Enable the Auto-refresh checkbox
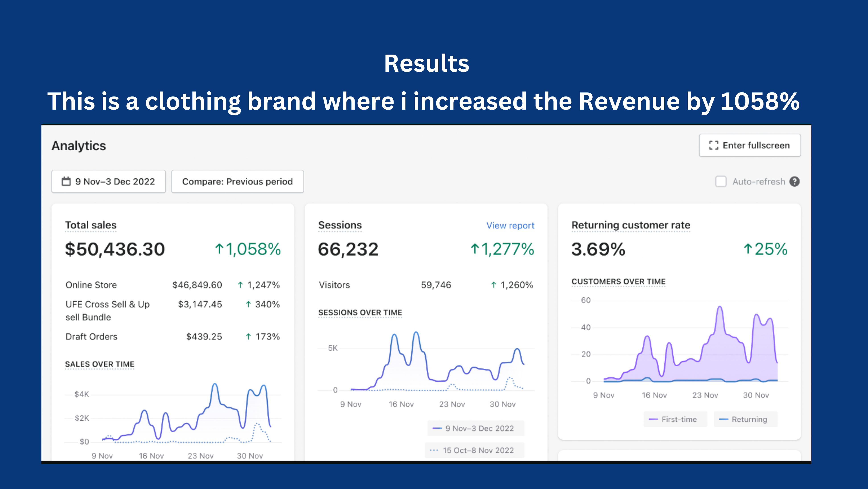The width and height of the screenshot is (868, 489). click(721, 182)
